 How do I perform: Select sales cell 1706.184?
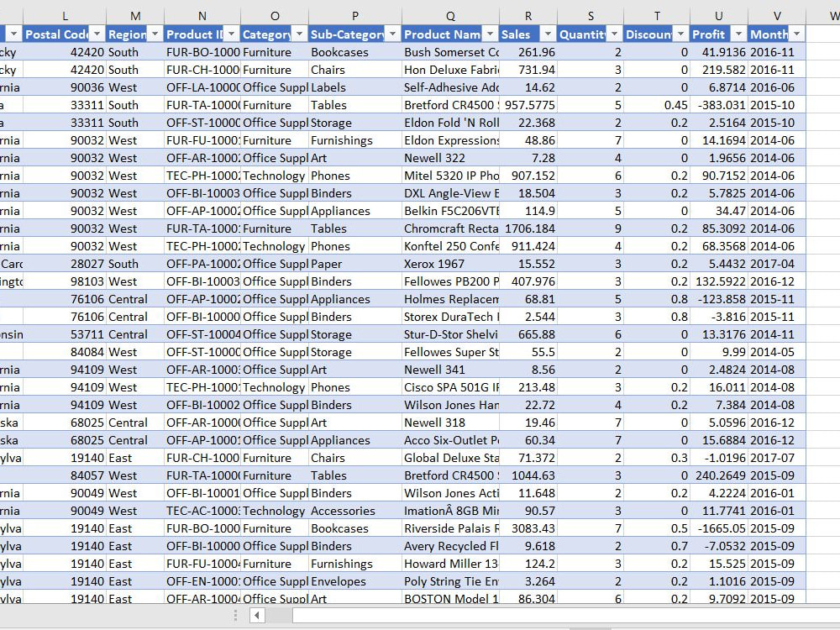pyautogui.click(x=528, y=228)
